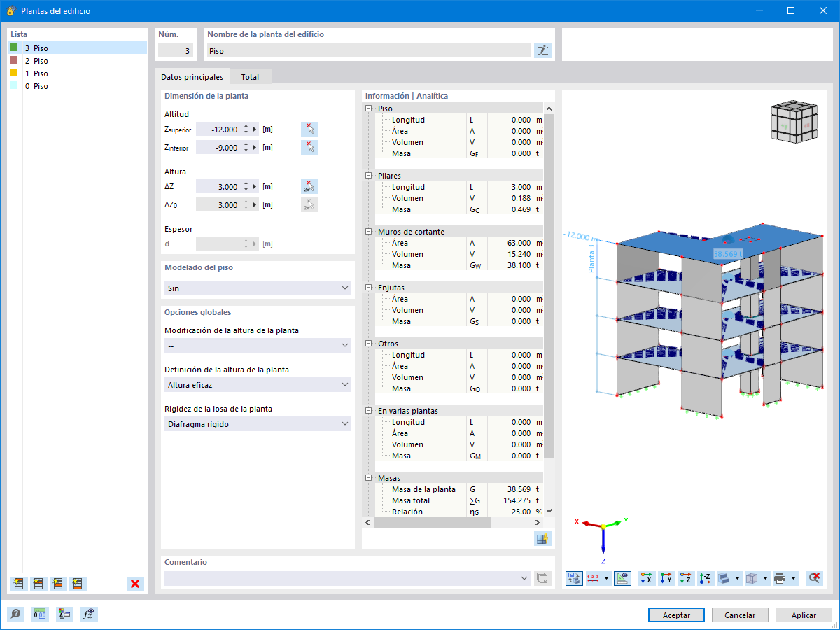Select story 2 Piso in the list
Screen dimensions: 840x630
coord(77,61)
